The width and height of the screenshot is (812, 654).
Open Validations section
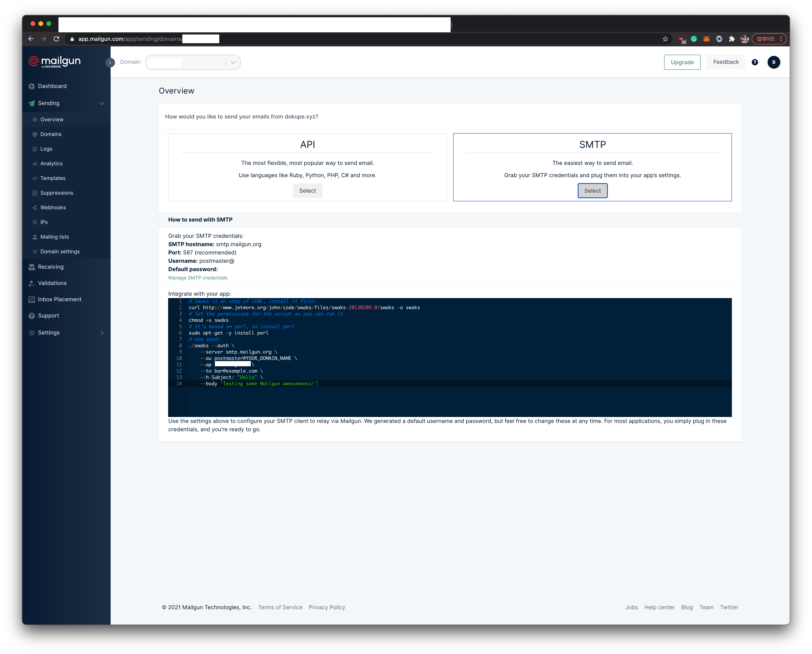pos(52,283)
